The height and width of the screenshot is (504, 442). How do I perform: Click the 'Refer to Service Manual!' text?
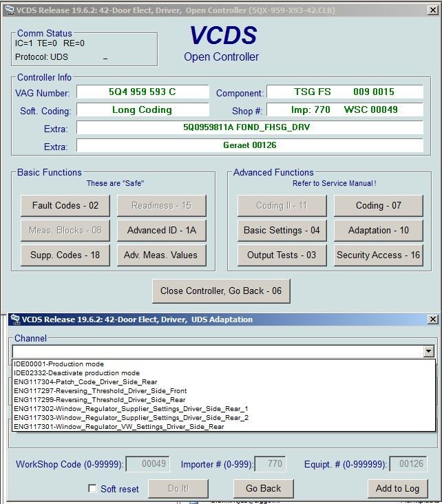click(x=335, y=183)
